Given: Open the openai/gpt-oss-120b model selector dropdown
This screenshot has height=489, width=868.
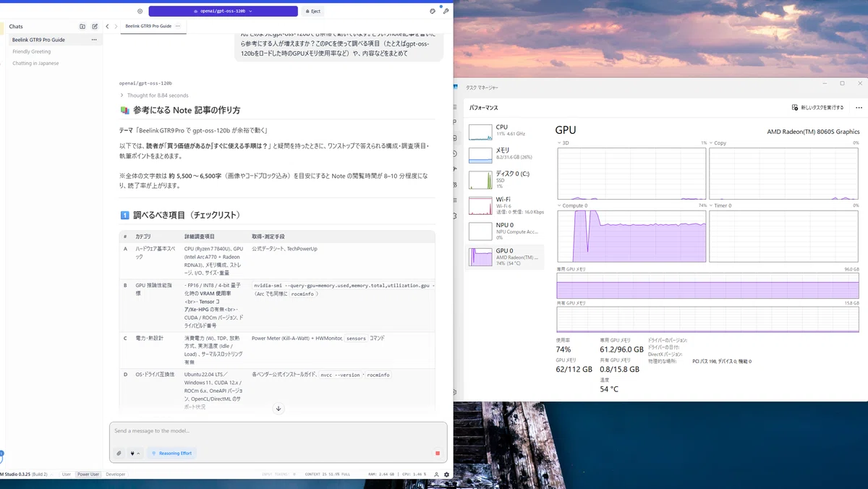Looking at the screenshot, I should pyautogui.click(x=223, y=12).
